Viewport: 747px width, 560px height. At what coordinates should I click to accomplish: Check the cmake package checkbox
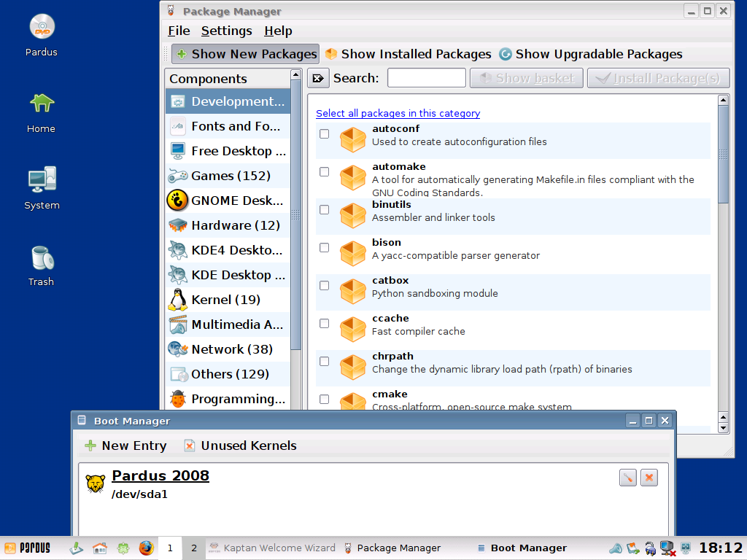coord(325,399)
